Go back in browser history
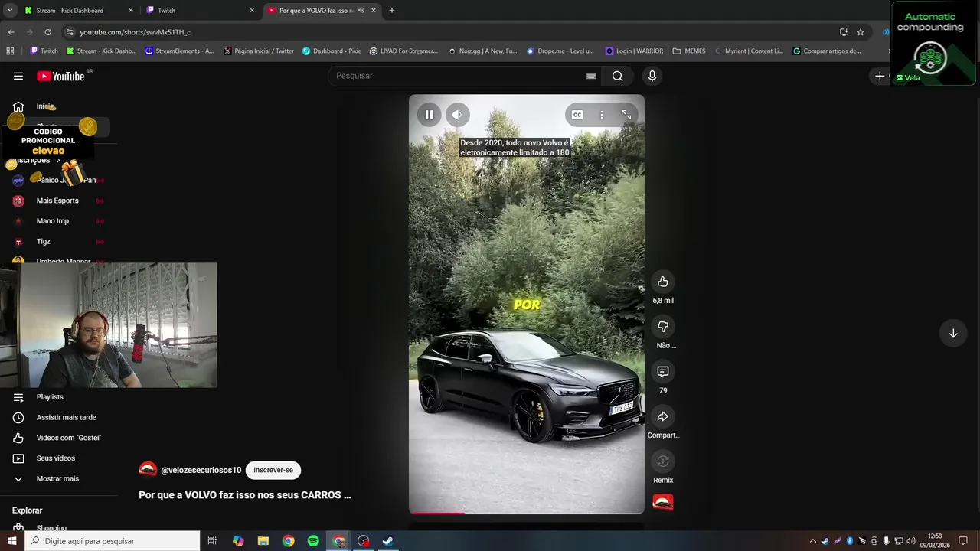This screenshot has width=980, height=551. pos(11,32)
